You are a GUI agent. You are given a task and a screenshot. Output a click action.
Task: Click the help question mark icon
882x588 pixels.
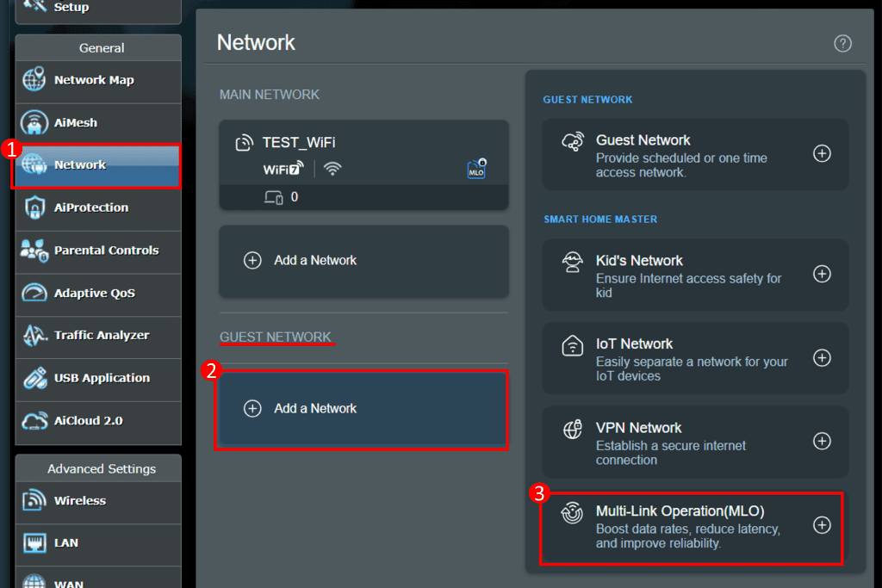click(842, 43)
